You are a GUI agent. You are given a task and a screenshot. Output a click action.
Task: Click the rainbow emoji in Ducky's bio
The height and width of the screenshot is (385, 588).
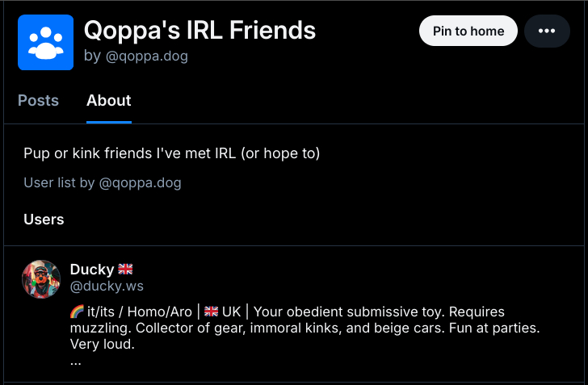[x=77, y=312]
